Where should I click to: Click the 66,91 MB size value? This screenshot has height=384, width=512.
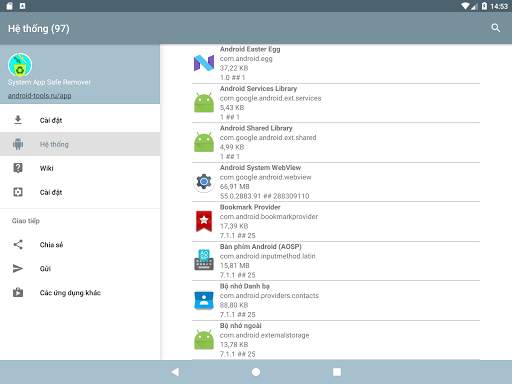click(x=235, y=186)
